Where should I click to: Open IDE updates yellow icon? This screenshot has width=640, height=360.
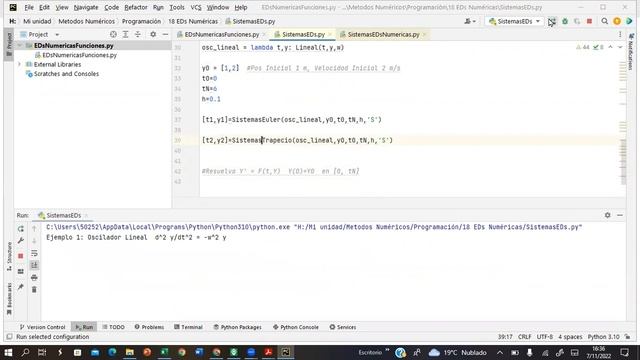coord(617,21)
